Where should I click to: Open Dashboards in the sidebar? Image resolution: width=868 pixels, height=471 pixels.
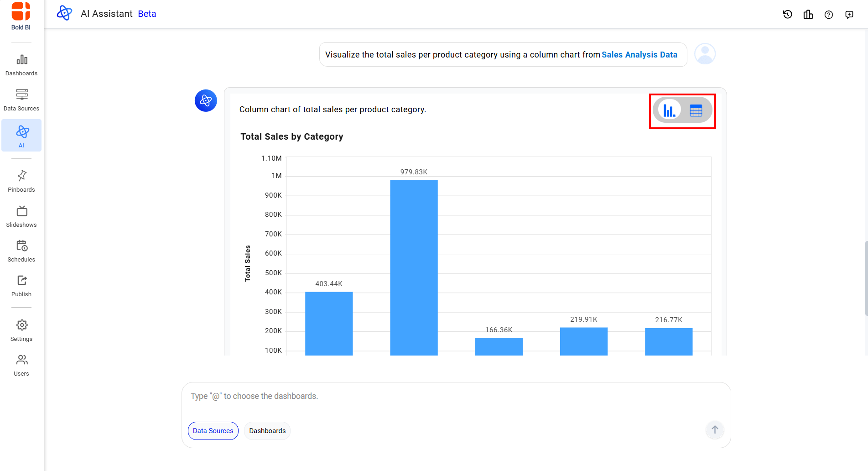click(21, 65)
